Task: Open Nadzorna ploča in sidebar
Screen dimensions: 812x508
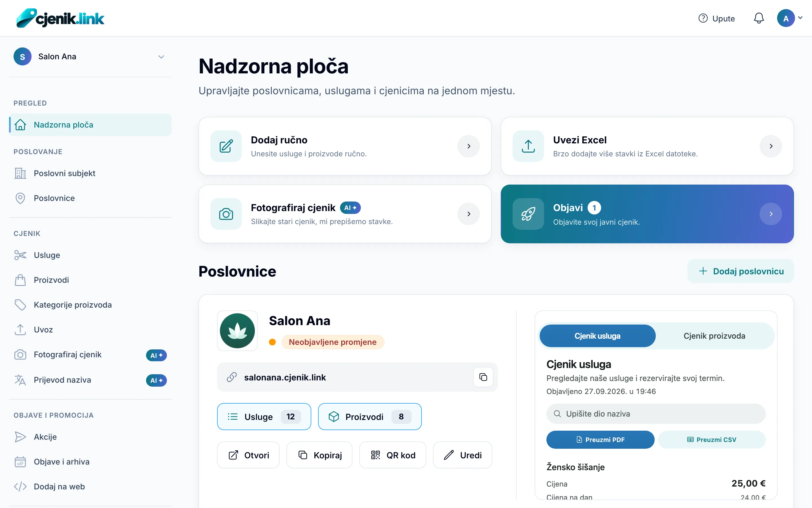Action: [x=90, y=125]
